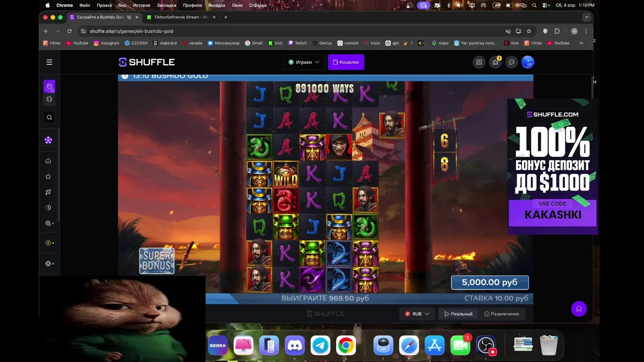Screen dimensions: 644x362
Task: Click the purple poker chip sidebar icon
Action: click(x=48, y=140)
